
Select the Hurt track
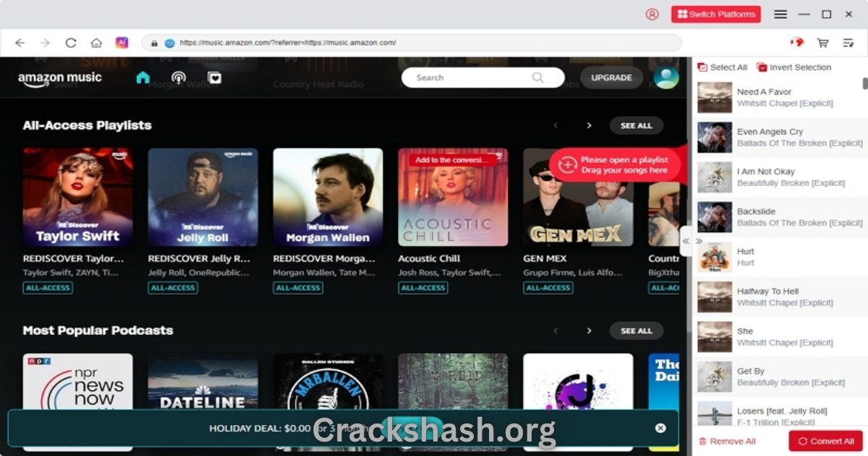[x=780, y=257]
